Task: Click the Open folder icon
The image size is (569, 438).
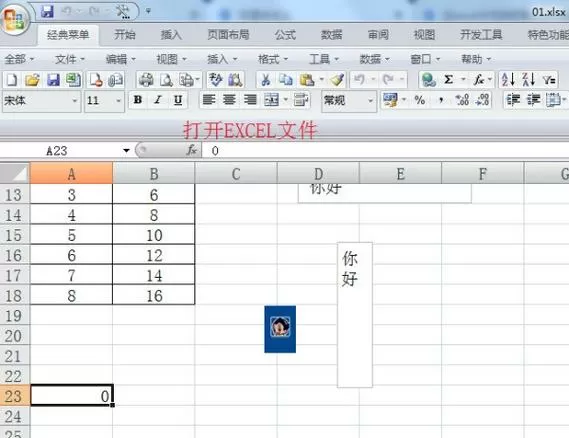Action: (33, 80)
